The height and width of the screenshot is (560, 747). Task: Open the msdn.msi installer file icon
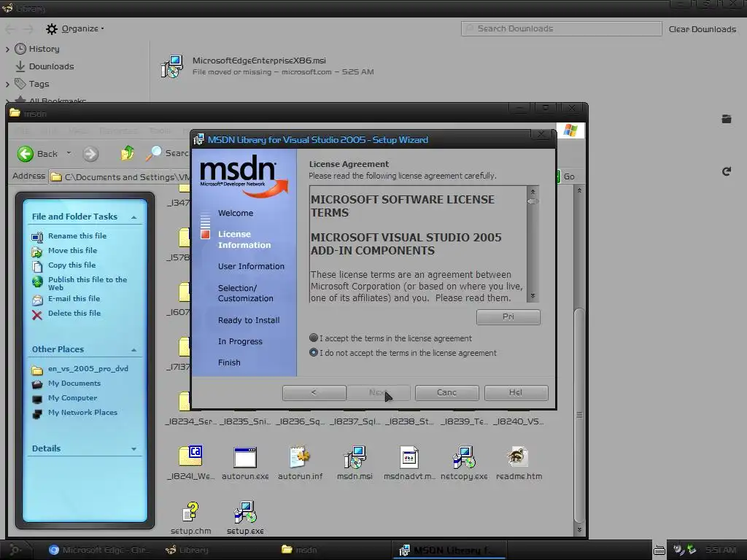355,457
